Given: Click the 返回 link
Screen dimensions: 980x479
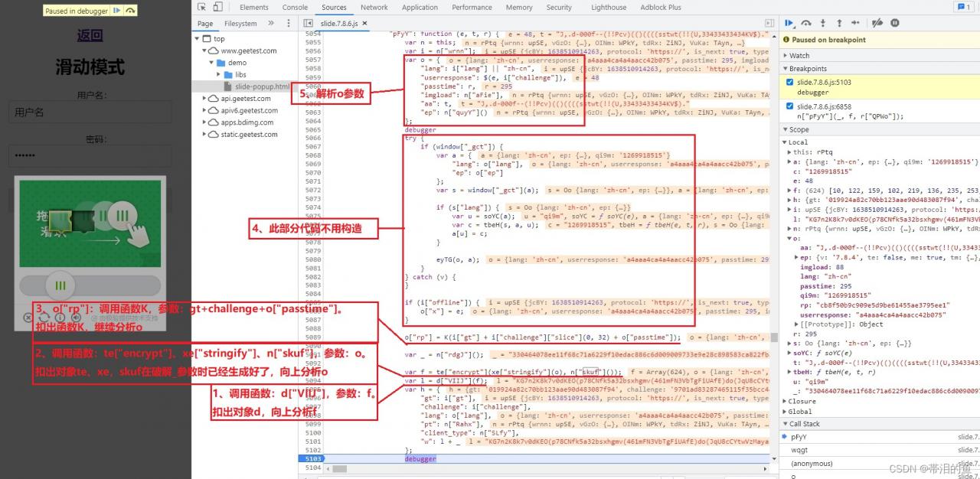Looking at the screenshot, I should pyautogui.click(x=90, y=35).
